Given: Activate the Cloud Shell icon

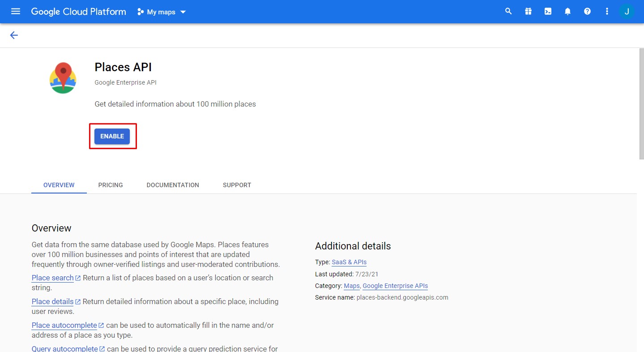Looking at the screenshot, I should click(548, 12).
